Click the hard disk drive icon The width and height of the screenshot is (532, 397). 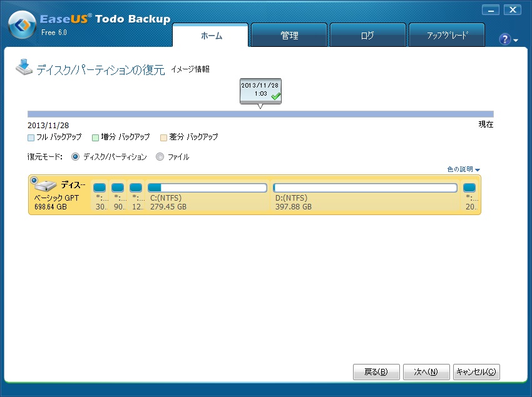46,186
